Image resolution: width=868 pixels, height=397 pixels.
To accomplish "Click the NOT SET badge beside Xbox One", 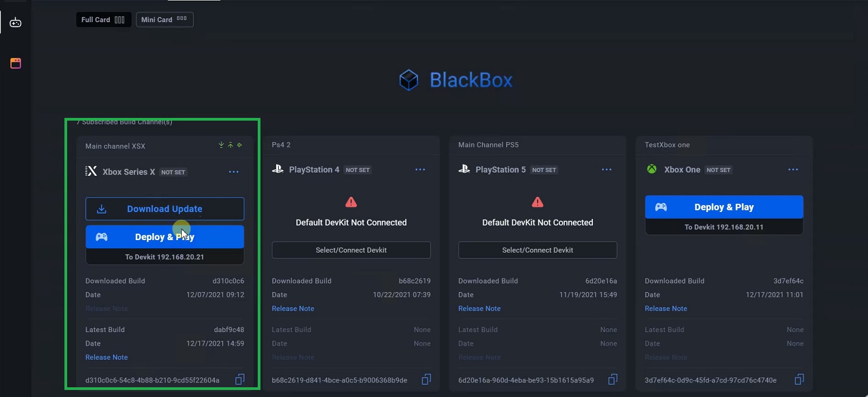I will 719,170.
